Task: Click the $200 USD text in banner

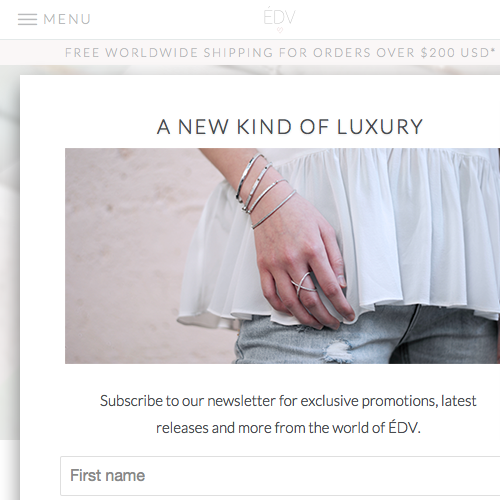Action: (x=455, y=53)
